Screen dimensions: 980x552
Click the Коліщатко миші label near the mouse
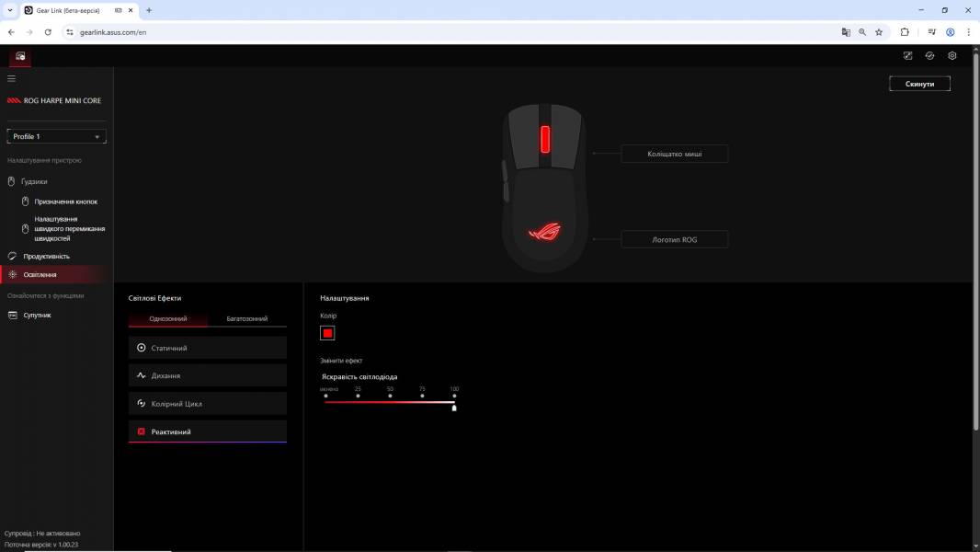(x=676, y=154)
